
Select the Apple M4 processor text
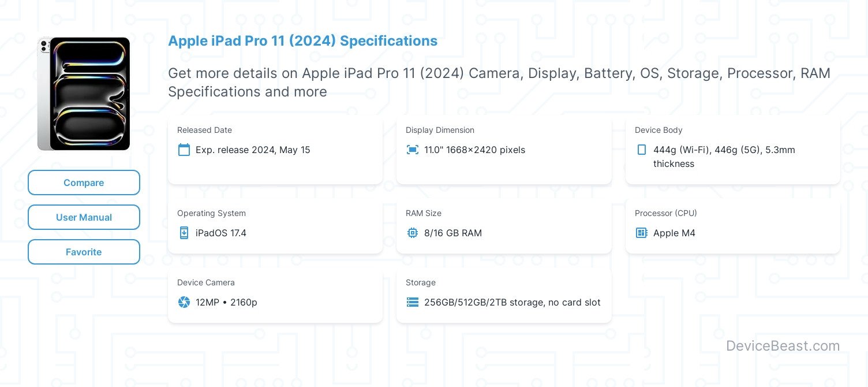674,233
